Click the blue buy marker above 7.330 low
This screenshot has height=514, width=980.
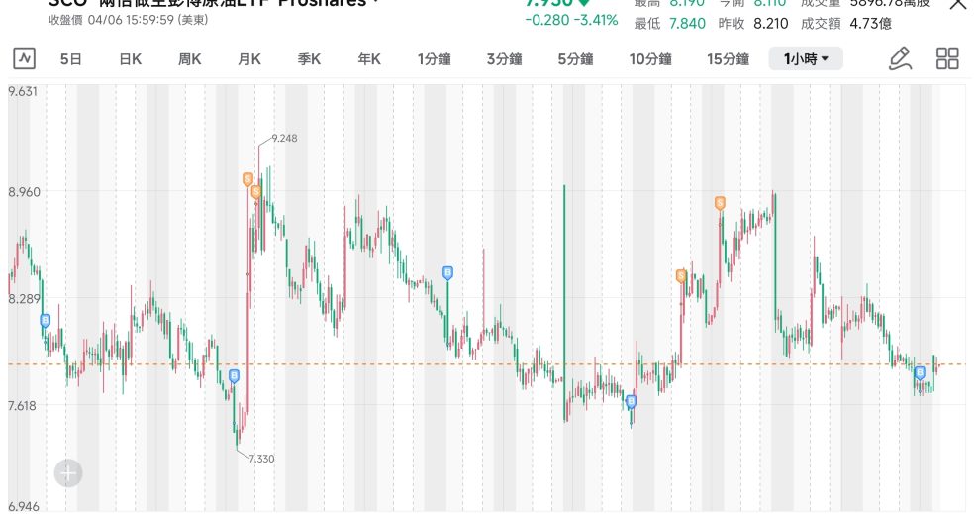pyautogui.click(x=234, y=375)
